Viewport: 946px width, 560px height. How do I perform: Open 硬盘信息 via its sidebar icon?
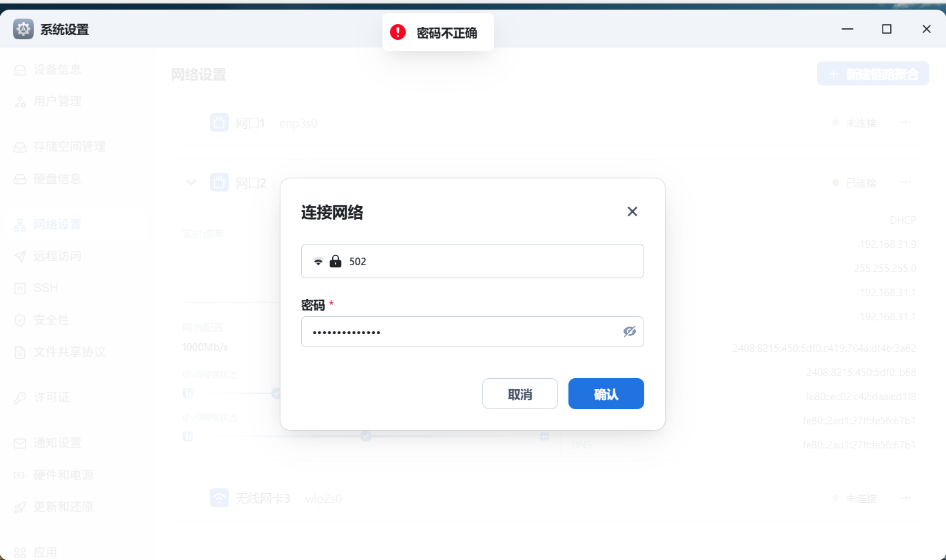click(x=21, y=179)
